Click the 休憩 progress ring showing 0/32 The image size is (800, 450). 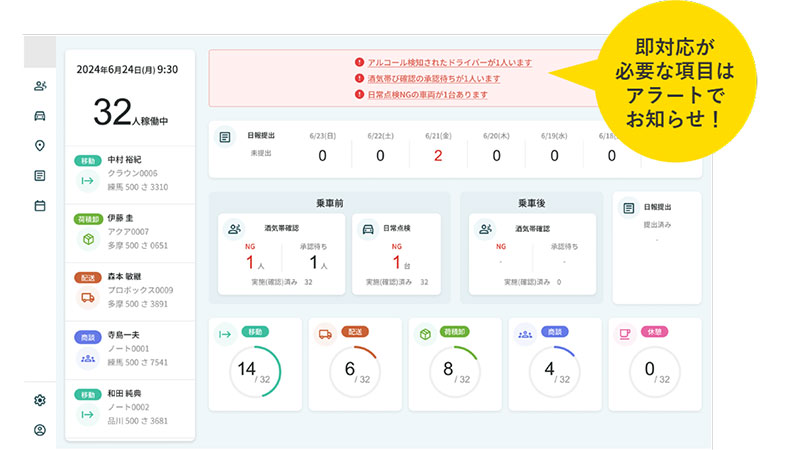click(x=655, y=371)
